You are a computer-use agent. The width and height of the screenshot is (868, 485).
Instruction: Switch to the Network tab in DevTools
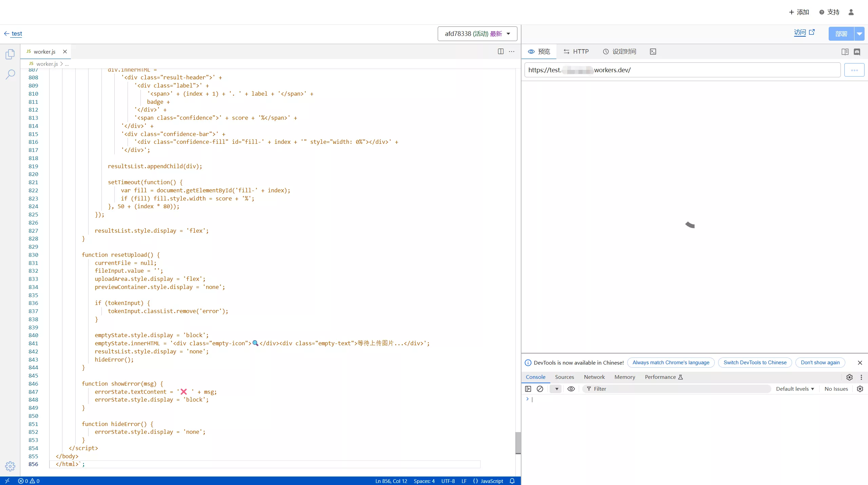[x=594, y=377]
